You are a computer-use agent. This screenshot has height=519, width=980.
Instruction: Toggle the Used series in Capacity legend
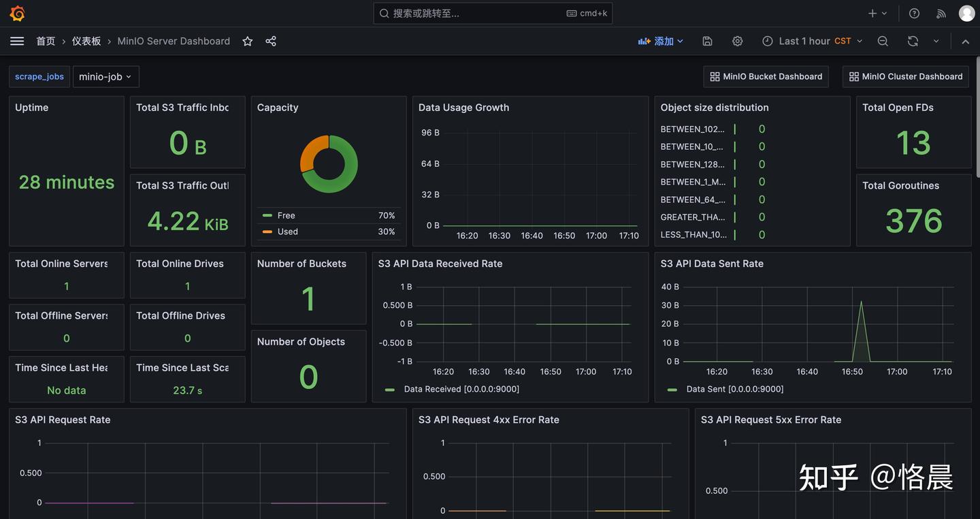pyautogui.click(x=287, y=232)
